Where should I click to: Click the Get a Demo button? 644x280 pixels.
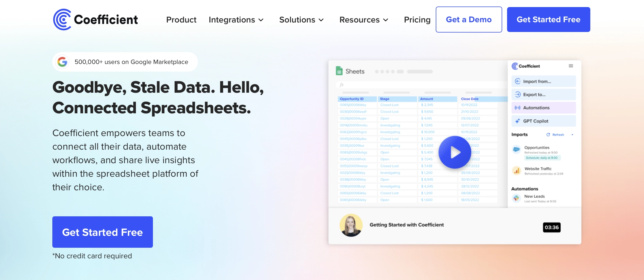coord(469,20)
